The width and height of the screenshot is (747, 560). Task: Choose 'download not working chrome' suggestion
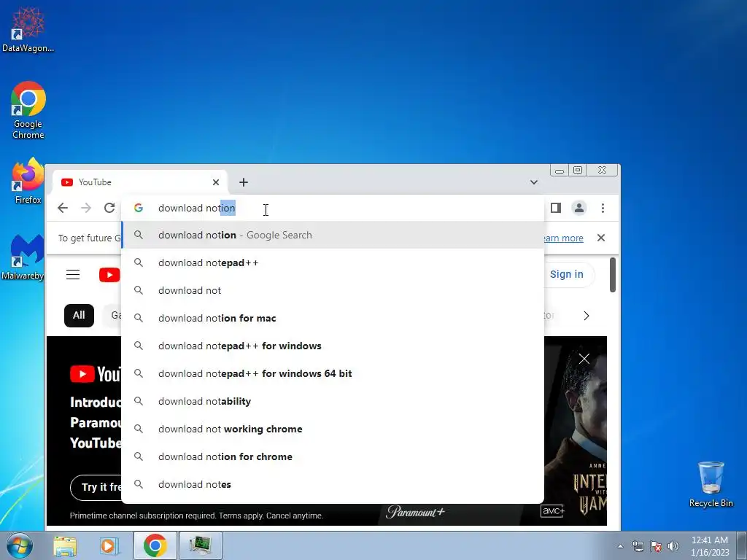[x=333, y=429]
